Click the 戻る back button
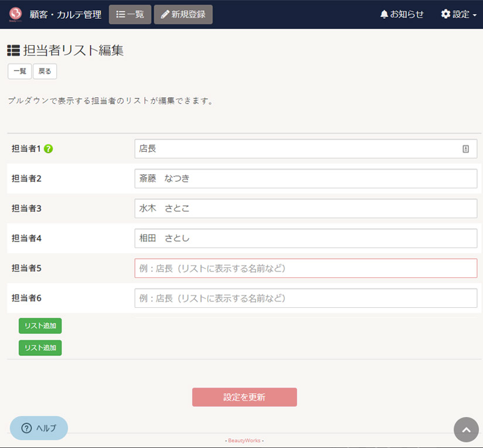Screen dimensions: 483x448 point(45,72)
